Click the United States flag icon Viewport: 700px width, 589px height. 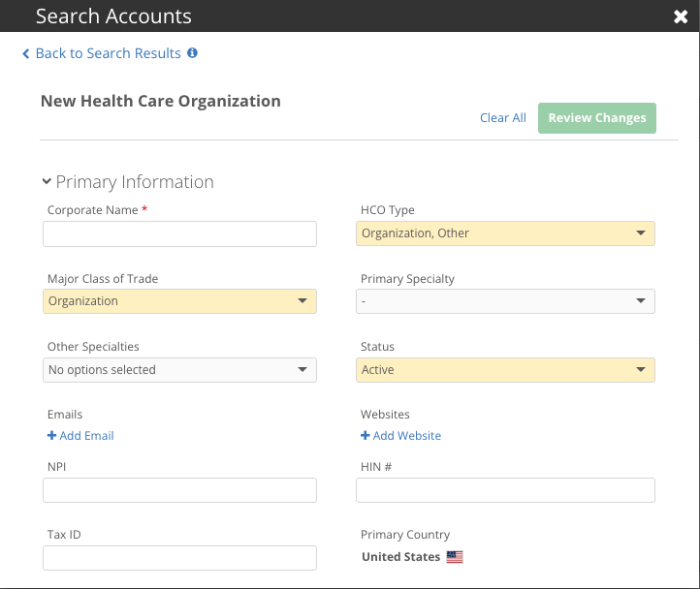tap(455, 557)
